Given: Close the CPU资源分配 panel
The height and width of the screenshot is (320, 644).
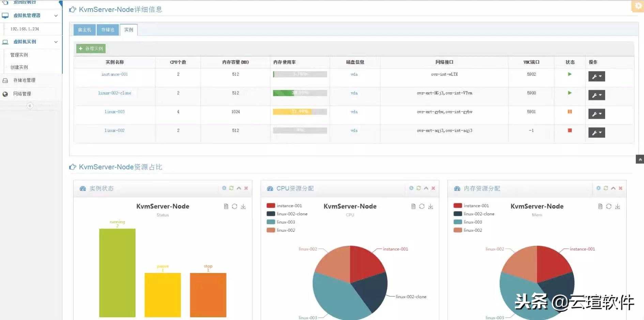Looking at the screenshot, I should pos(433,188).
